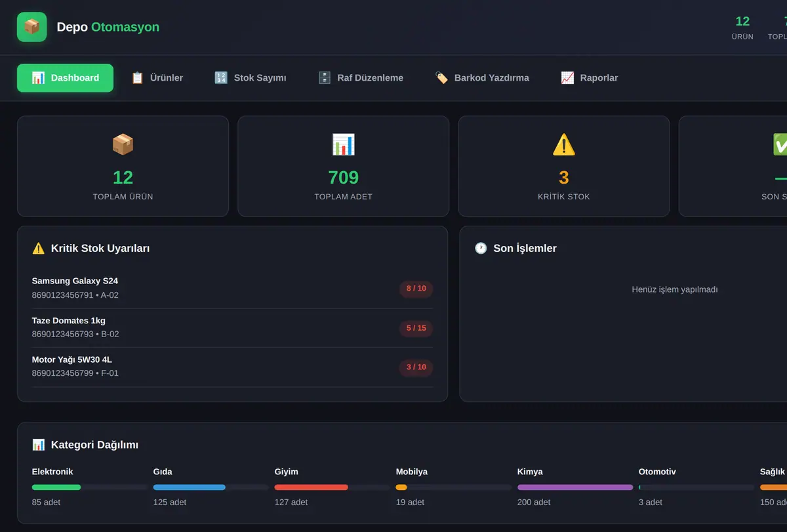Click the warning icon in Kritik Stok Uyarıları heading
787x532 pixels.
[39, 249]
